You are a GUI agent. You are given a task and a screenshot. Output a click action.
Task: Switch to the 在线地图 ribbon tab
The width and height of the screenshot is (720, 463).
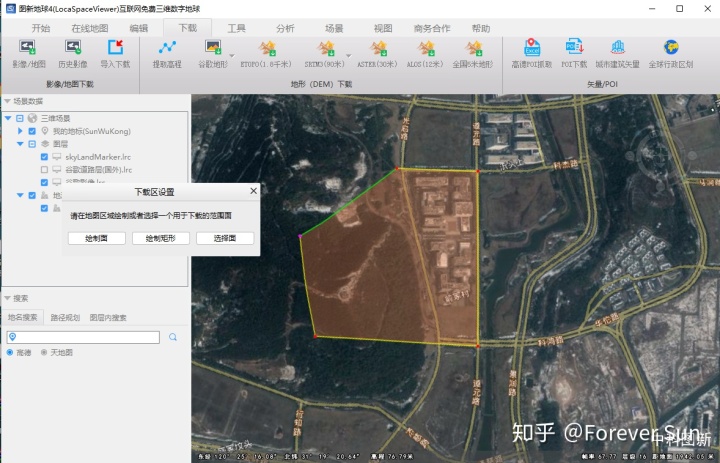90,28
